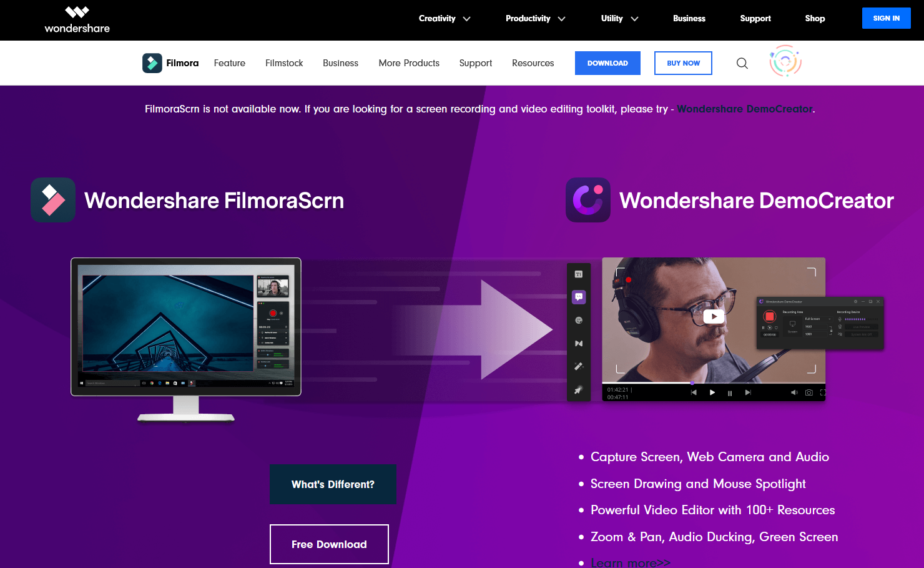Click the FilmoraScrn monitor screenshot image
Image resolution: width=924 pixels, height=568 pixels.
click(x=186, y=340)
